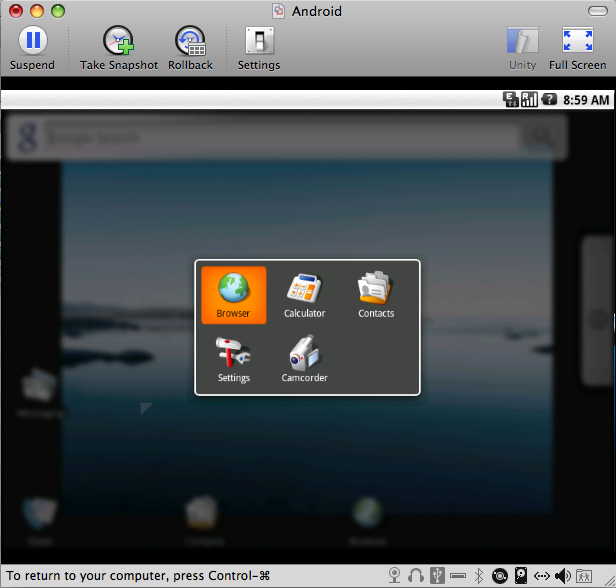Click the Android signal strength icon
The width and height of the screenshot is (616, 588).
coord(529,100)
